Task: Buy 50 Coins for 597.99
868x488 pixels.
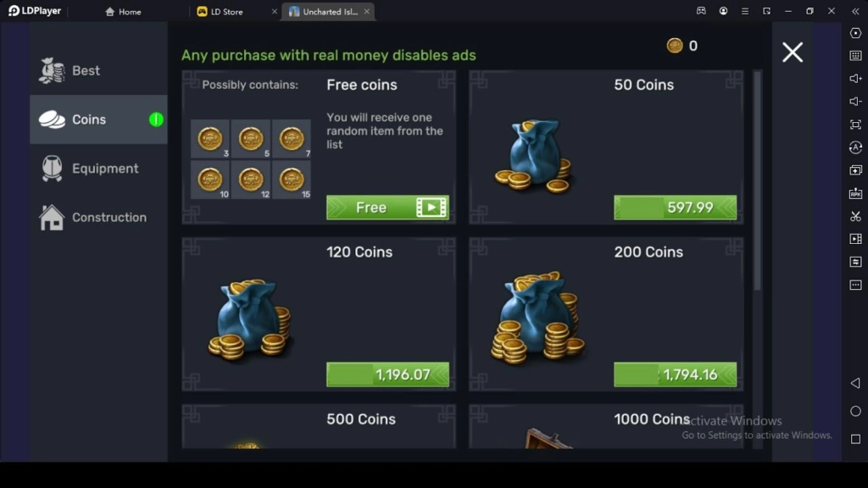Action: [675, 208]
